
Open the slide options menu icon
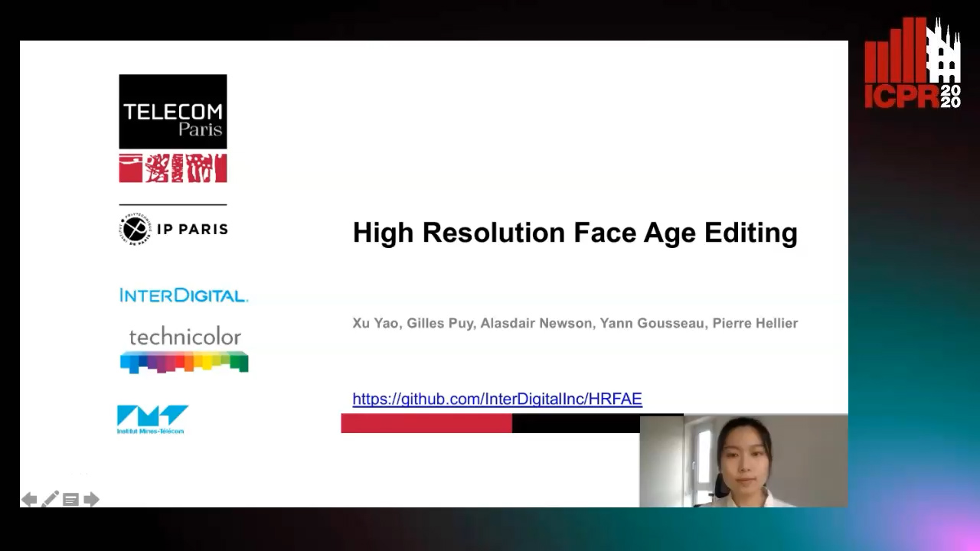click(70, 500)
